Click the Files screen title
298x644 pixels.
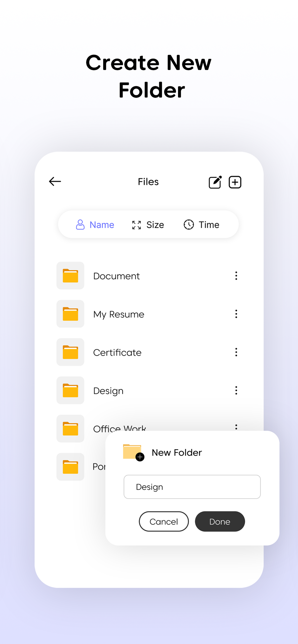(x=148, y=182)
